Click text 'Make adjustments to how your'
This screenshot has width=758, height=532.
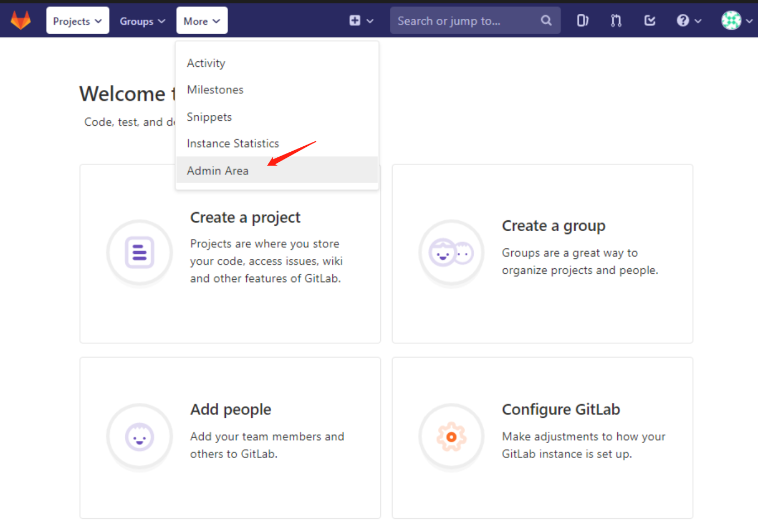pos(584,437)
